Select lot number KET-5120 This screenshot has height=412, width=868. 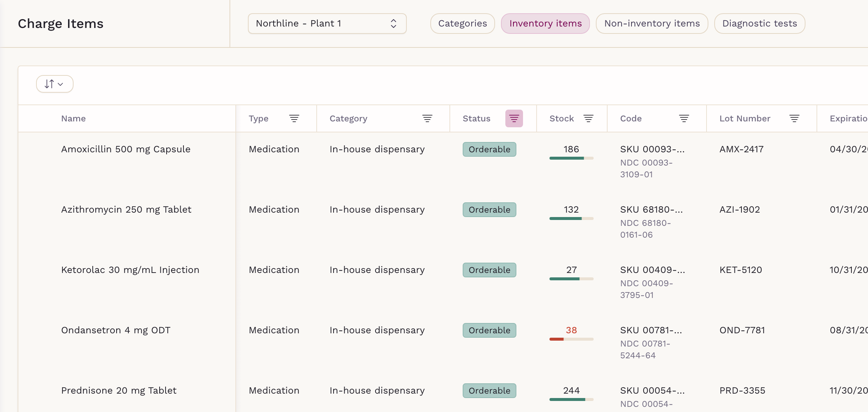pyautogui.click(x=741, y=270)
